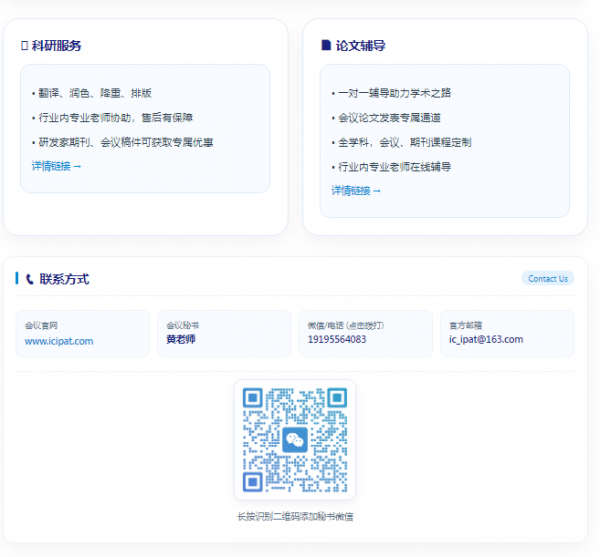This screenshot has height=557, width=600.
Task: Click the phone icon beside 联系方式
Action: click(29, 279)
